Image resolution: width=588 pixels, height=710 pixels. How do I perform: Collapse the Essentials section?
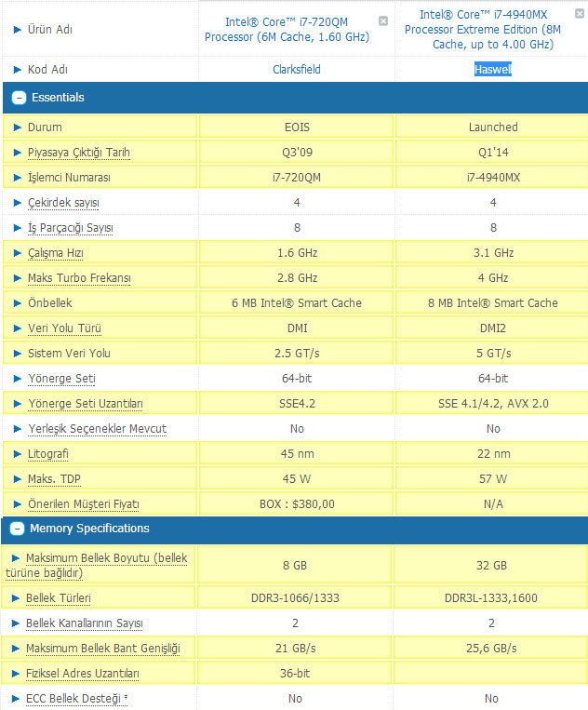[19, 98]
